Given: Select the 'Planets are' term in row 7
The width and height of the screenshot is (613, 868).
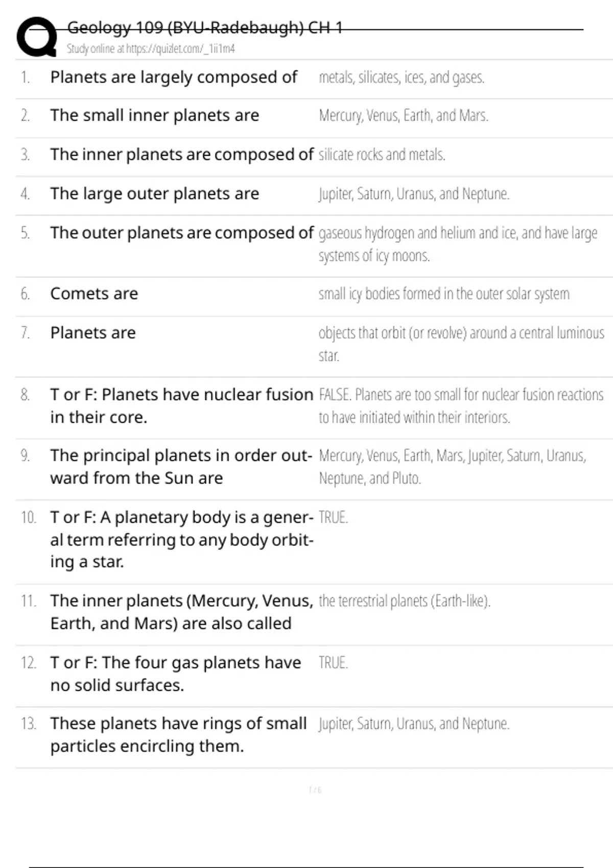Looking at the screenshot, I should click(x=93, y=333).
